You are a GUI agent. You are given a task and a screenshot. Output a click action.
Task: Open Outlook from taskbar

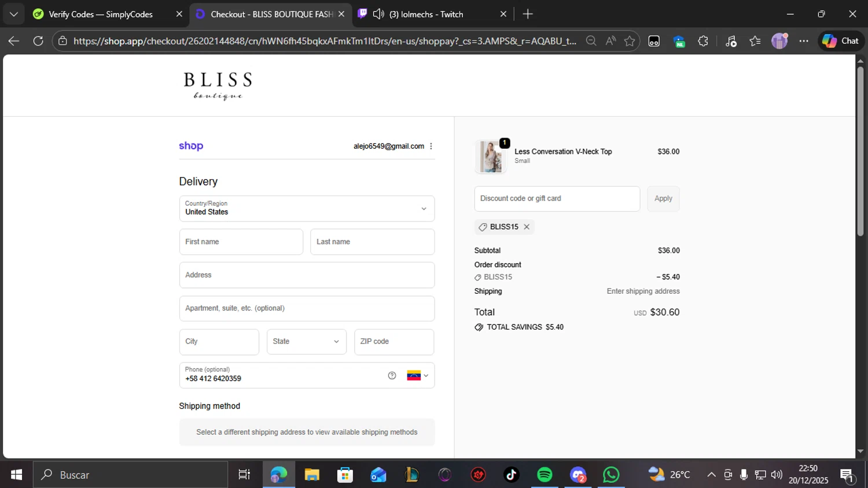[378, 475]
